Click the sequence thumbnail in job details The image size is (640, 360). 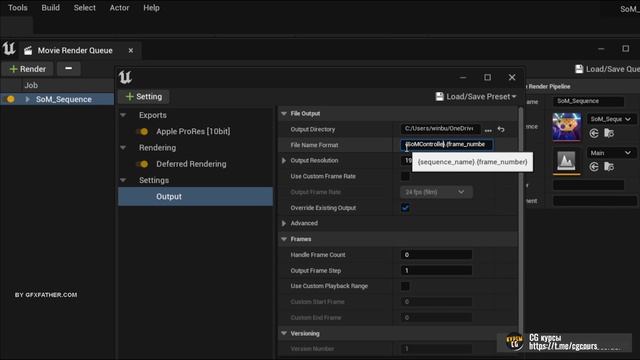point(567,127)
